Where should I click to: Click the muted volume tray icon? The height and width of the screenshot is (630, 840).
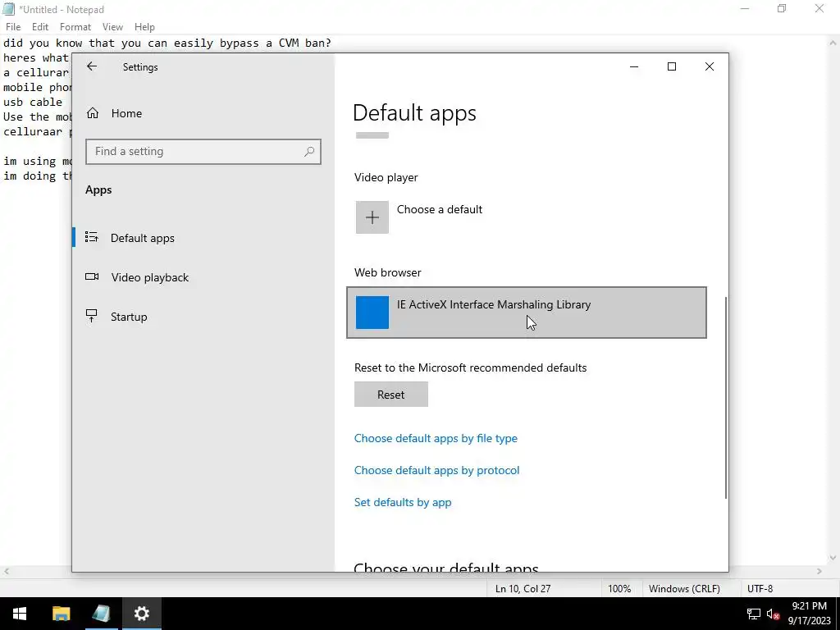[x=773, y=614]
